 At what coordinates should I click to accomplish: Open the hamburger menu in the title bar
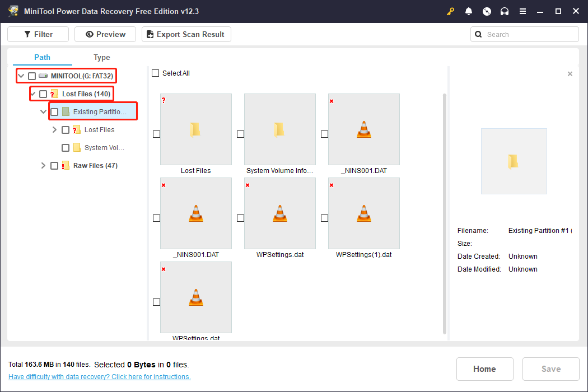coord(522,11)
